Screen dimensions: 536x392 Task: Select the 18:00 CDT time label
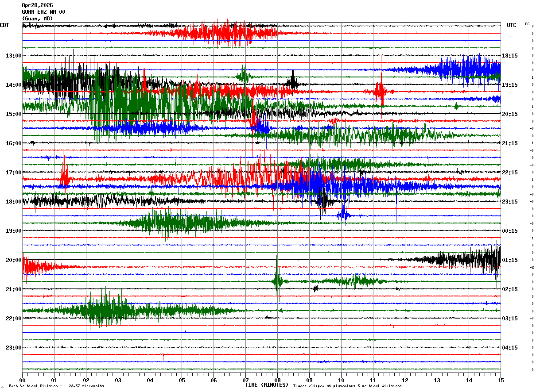click(14, 202)
